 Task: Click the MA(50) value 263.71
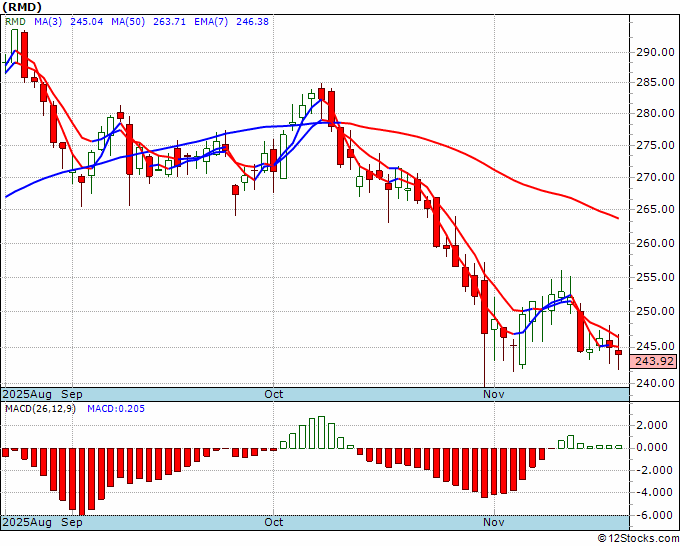[169, 22]
